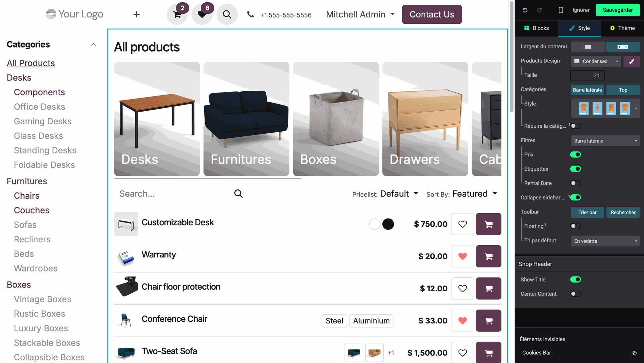Screen dimensions: 644x363
Task: Remove Warranty from wishlist via heart
Action: tap(463, 256)
